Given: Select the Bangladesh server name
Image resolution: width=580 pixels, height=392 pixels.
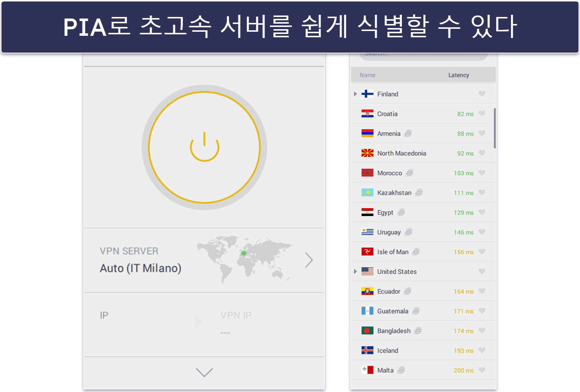Looking at the screenshot, I should coord(394,331).
